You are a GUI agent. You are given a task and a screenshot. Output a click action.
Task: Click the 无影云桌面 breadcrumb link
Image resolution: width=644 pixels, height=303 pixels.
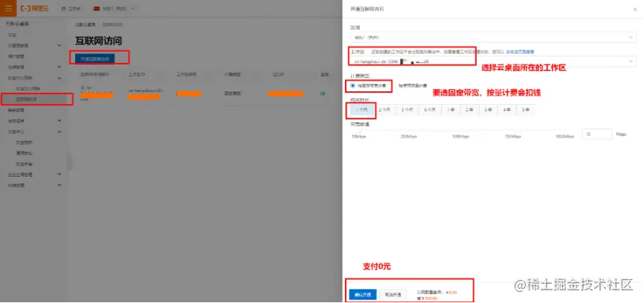point(85,25)
